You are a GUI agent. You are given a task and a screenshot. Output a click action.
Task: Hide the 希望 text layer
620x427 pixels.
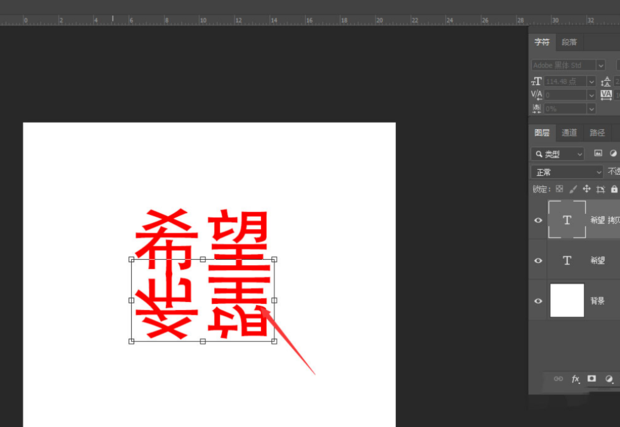coord(538,261)
